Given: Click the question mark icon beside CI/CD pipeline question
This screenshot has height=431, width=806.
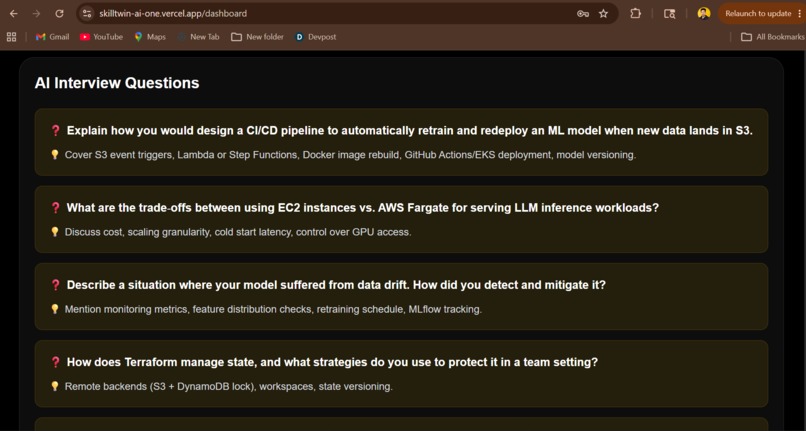Looking at the screenshot, I should [x=56, y=131].
